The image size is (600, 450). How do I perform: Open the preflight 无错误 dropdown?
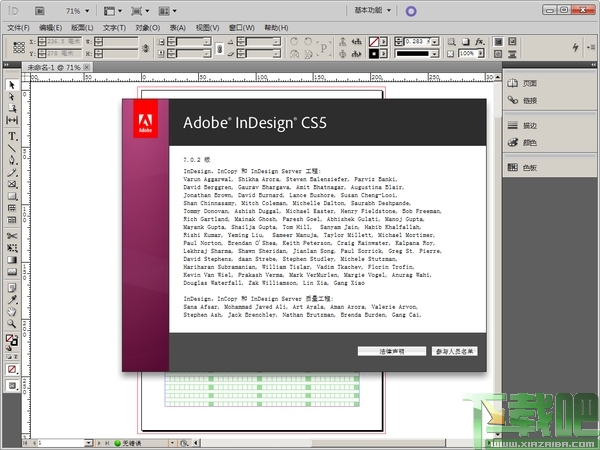[x=172, y=443]
